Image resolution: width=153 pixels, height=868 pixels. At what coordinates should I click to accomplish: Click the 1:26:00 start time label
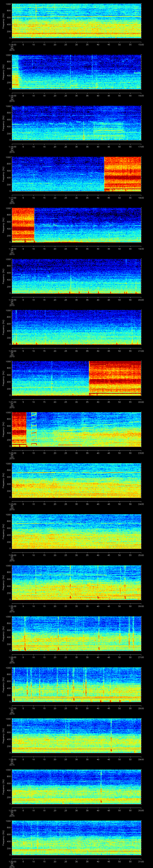[12, 657]
